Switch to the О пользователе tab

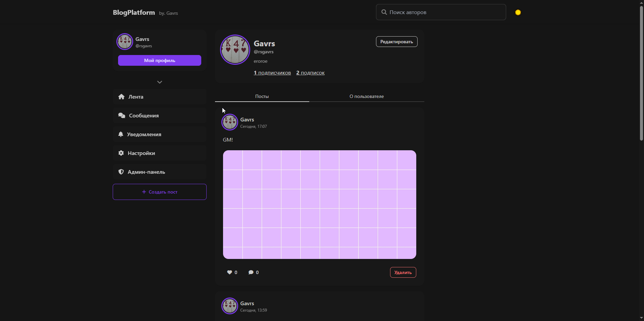coord(367,96)
